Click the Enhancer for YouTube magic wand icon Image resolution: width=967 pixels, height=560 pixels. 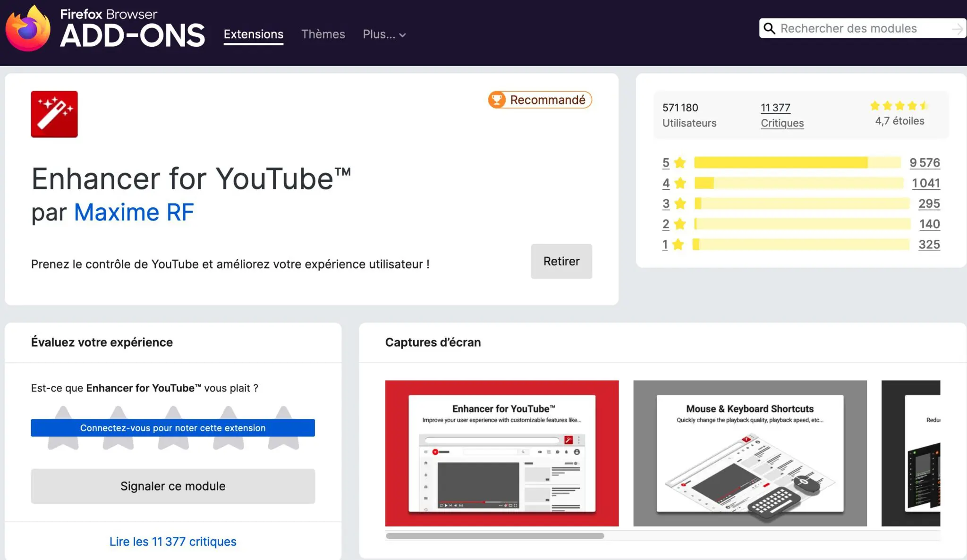tap(54, 114)
